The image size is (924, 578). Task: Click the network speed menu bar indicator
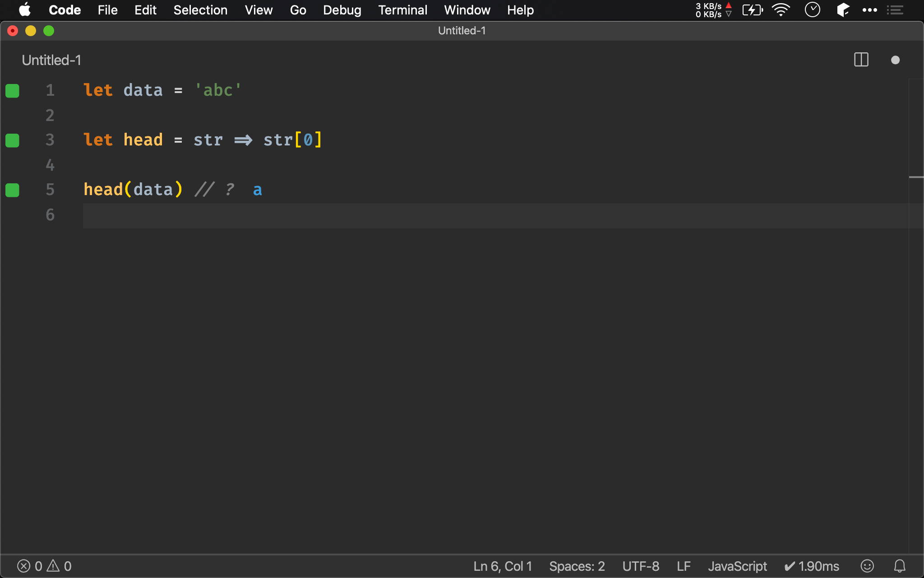point(713,10)
